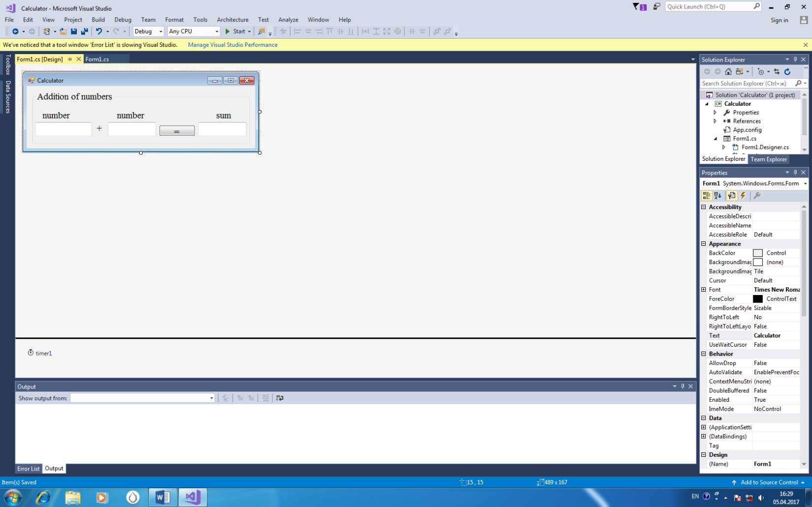The image size is (812, 507).
Task: Open the Any CPU platform dropdown
Action: (193, 31)
